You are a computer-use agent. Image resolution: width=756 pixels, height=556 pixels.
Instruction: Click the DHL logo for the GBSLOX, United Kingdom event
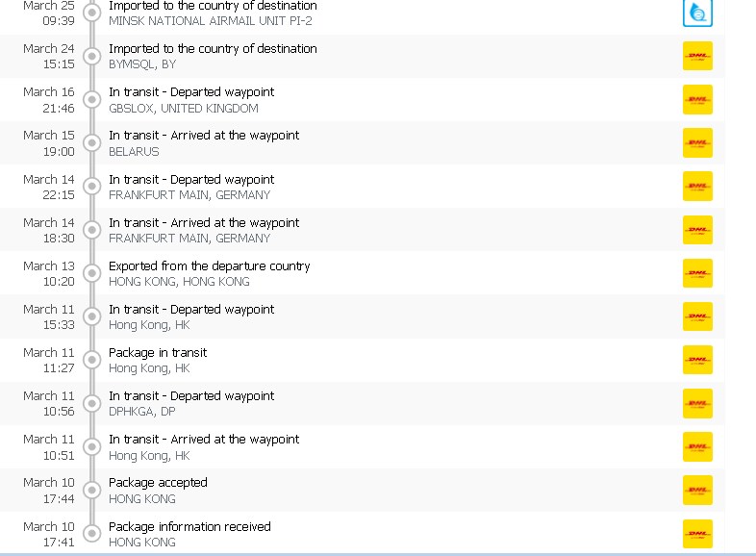(697, 100)
